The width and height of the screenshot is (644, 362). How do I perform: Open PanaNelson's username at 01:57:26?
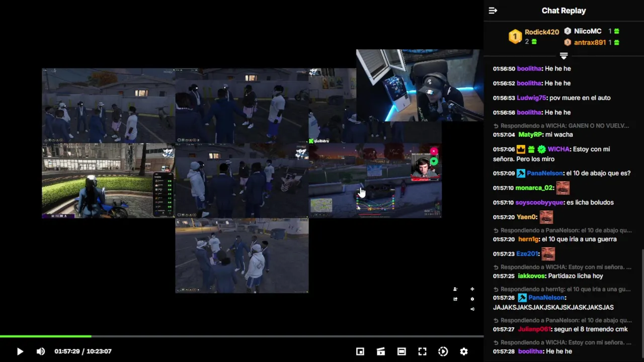click(546, 298)
